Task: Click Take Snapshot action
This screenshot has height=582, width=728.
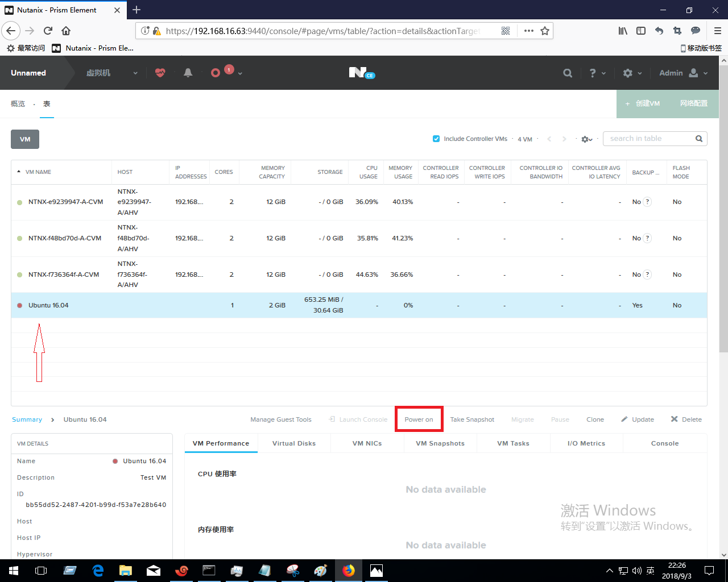Action: point(472,419)
